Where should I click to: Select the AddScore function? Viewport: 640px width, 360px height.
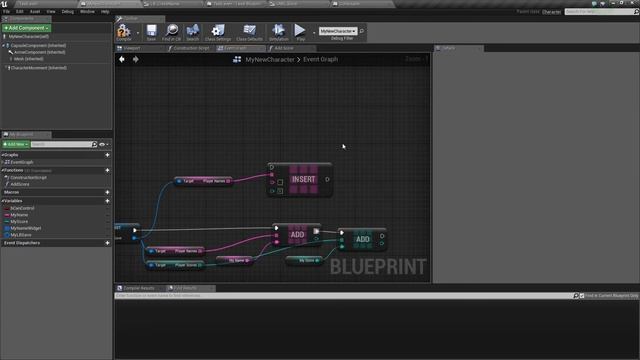[x=20, y=184]
